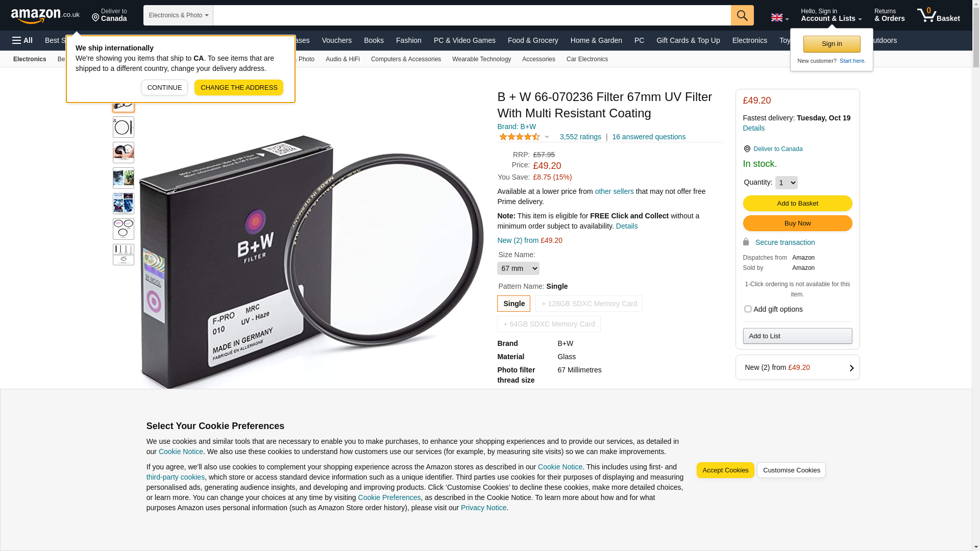Viewport: 980px width, 551px height.
Task: Open the 67 mm size dropdown
Action: [x=518, y=268]
